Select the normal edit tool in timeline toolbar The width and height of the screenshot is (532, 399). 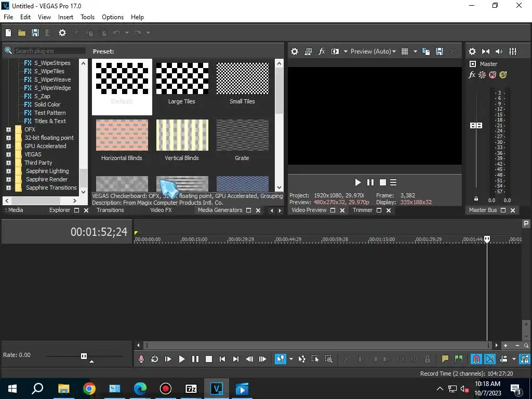coord(281,359)
